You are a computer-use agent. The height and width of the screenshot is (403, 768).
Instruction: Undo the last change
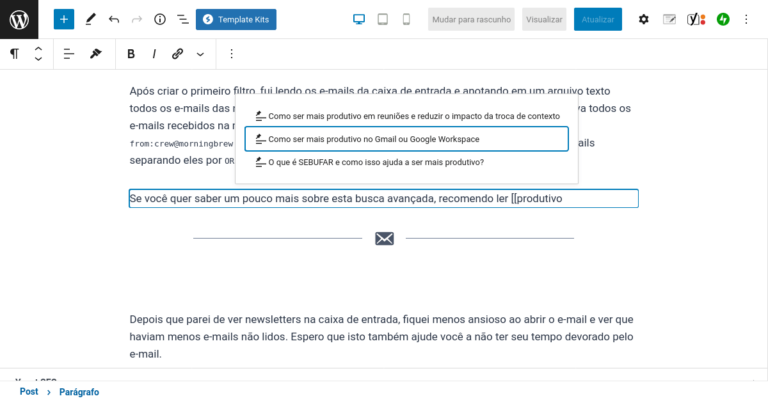tap(114, 20)
